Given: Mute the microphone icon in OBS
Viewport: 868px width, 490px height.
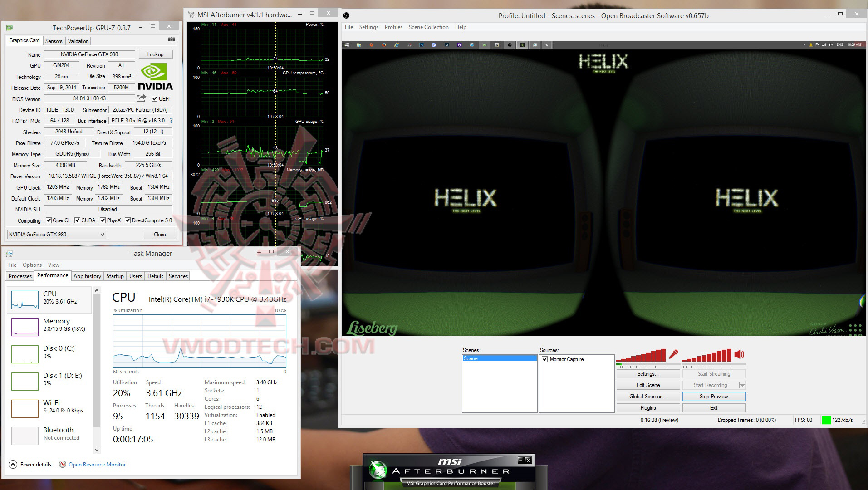Looking at the screenshot, I should pyautogui.click(x=673, y=354).
